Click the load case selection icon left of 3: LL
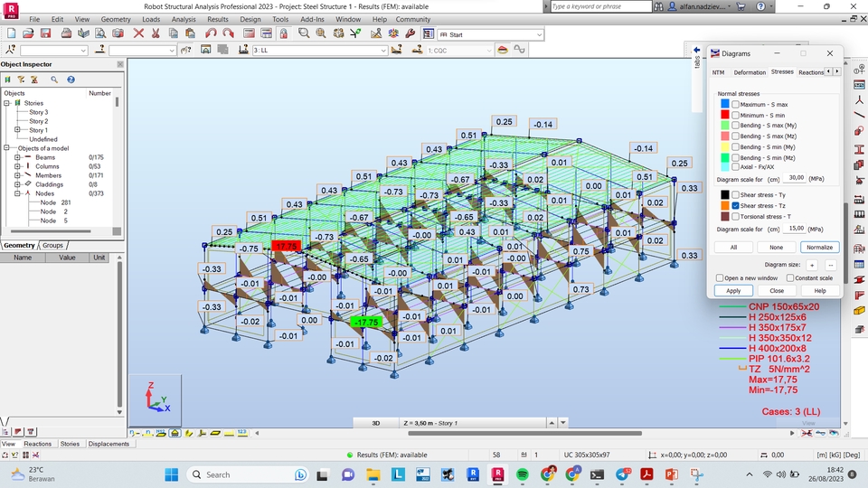Viewport: 868px width, 488px height. point(243,50)
